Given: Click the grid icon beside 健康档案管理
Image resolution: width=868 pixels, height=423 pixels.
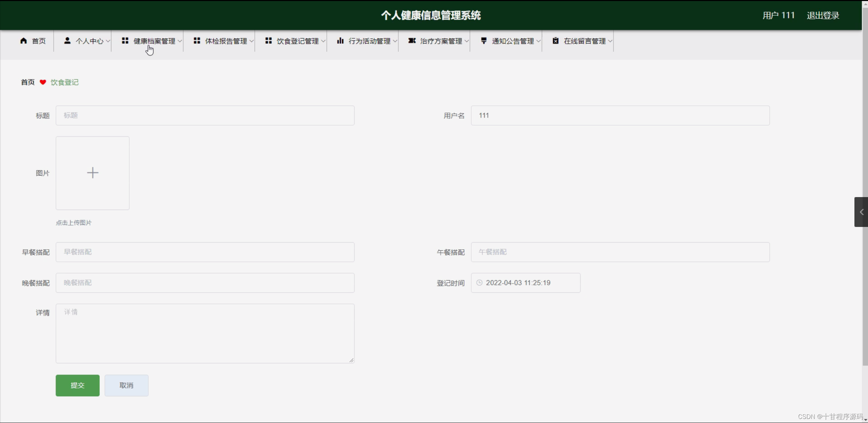Looking at the screenshot, I should [x=125, y=41].
